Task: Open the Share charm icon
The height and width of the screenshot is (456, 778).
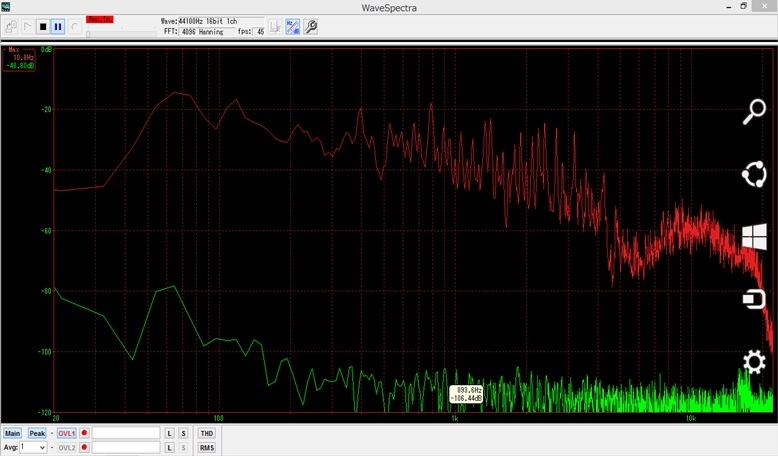Action: [754, 174]
